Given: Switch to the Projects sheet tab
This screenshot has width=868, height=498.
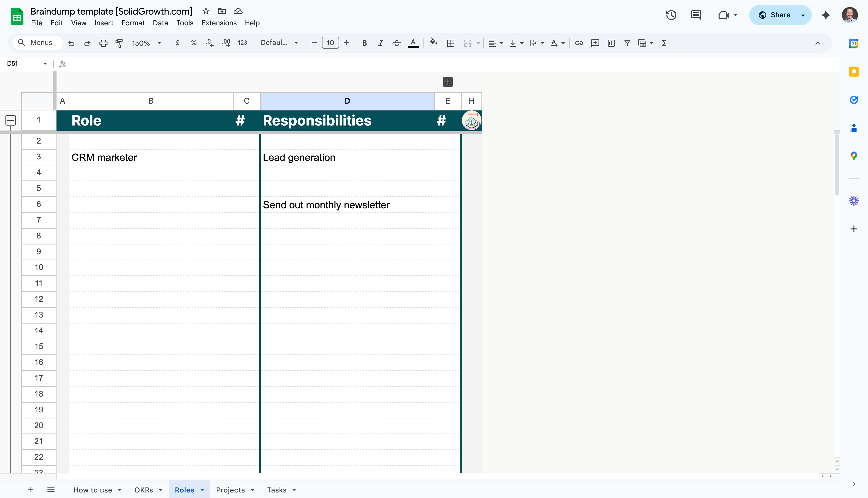Looking at the screenshot, I should 231,490.
